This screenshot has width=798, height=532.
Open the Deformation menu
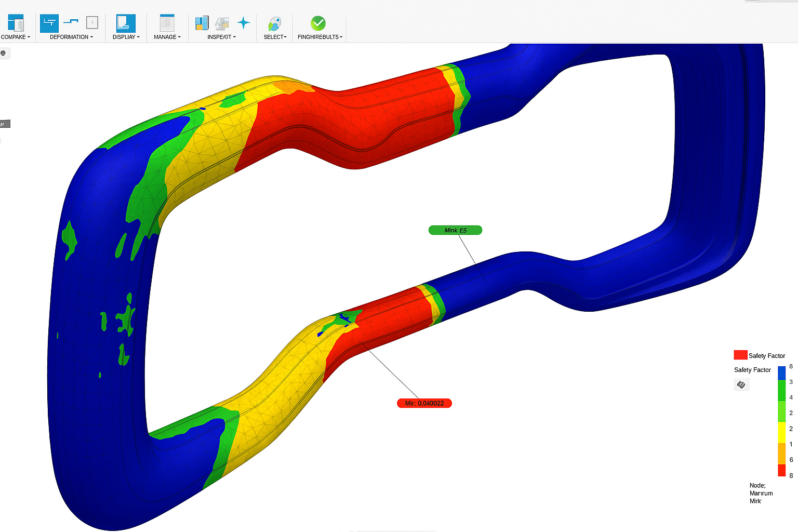[x=71, y=37]
